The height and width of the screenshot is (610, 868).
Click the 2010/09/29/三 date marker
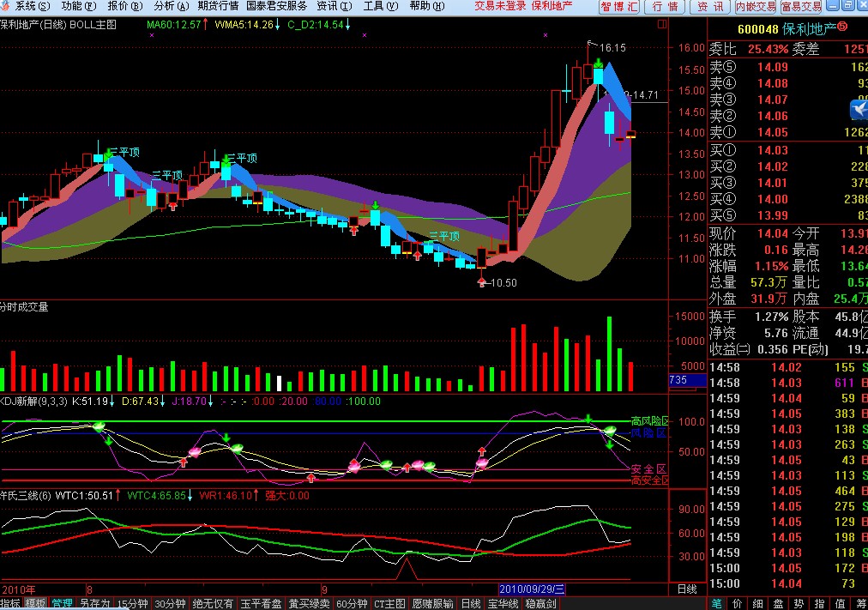click(532, 589)
